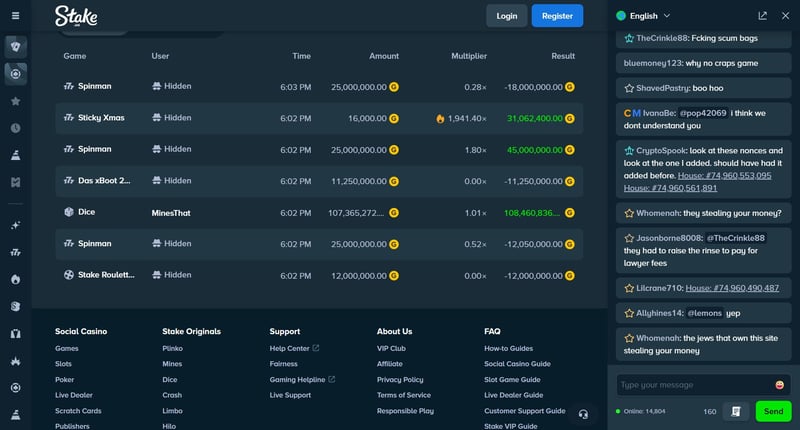Open the emoji picker in chat

pyautogui.click(x=779, y=385)
